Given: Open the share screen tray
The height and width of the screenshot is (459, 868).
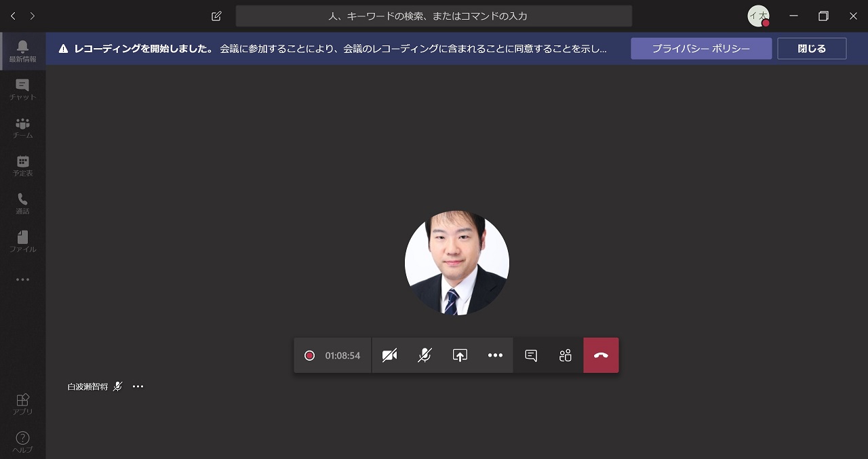Looking at the screenshot, I should pos(460,355).
